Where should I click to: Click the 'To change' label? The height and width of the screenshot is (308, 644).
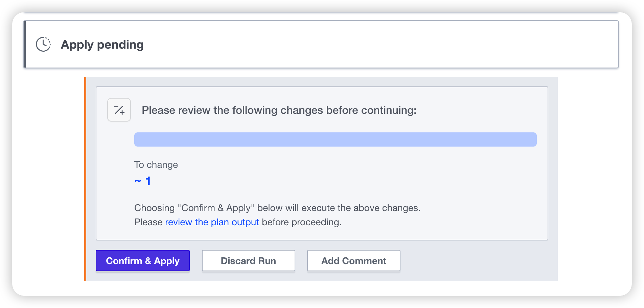[x=156, y=164]
